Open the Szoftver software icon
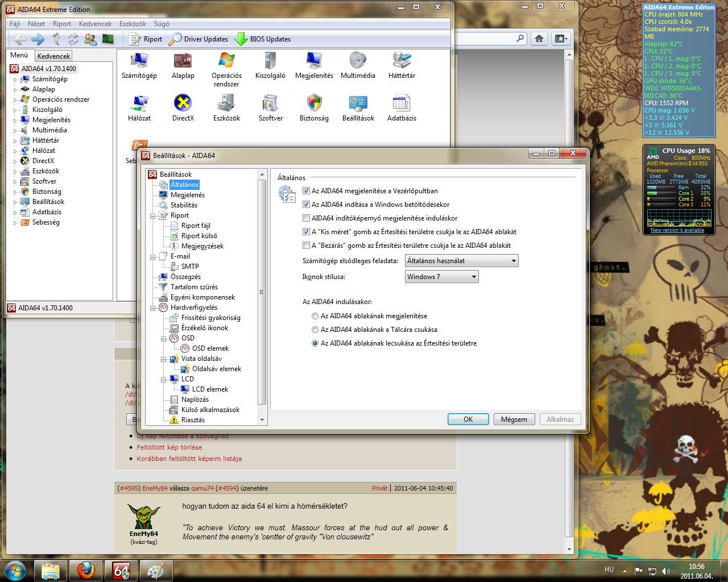This screenshot has height=582, width=728. (270, 109)
